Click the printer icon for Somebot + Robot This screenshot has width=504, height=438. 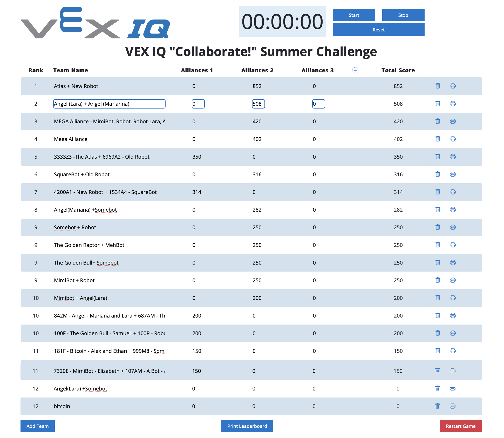click(x=453, y=227)
